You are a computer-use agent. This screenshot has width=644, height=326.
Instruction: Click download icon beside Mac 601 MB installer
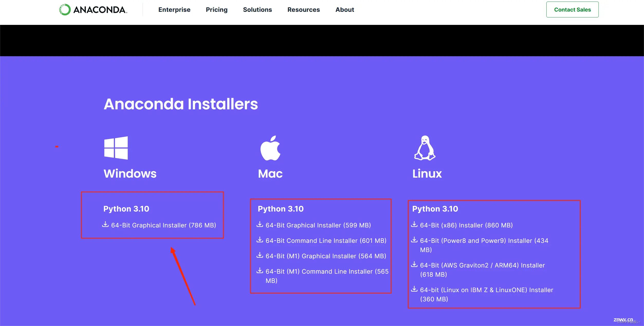tap(260, 240)
